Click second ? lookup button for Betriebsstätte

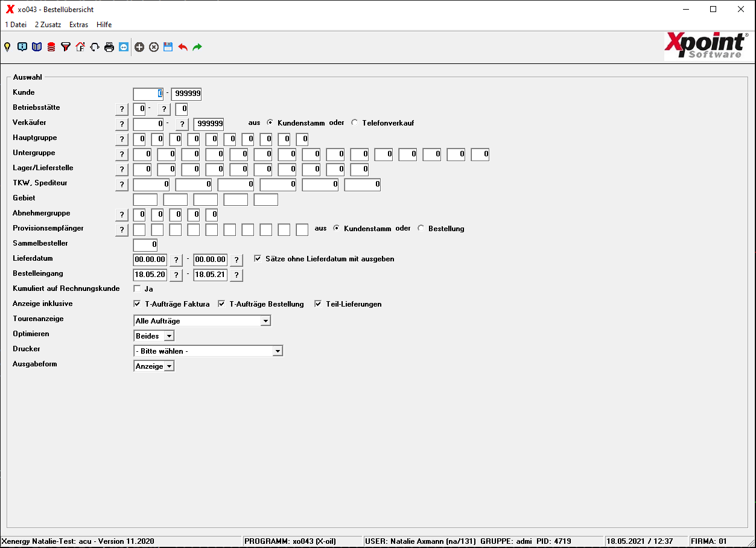point(164,109)
